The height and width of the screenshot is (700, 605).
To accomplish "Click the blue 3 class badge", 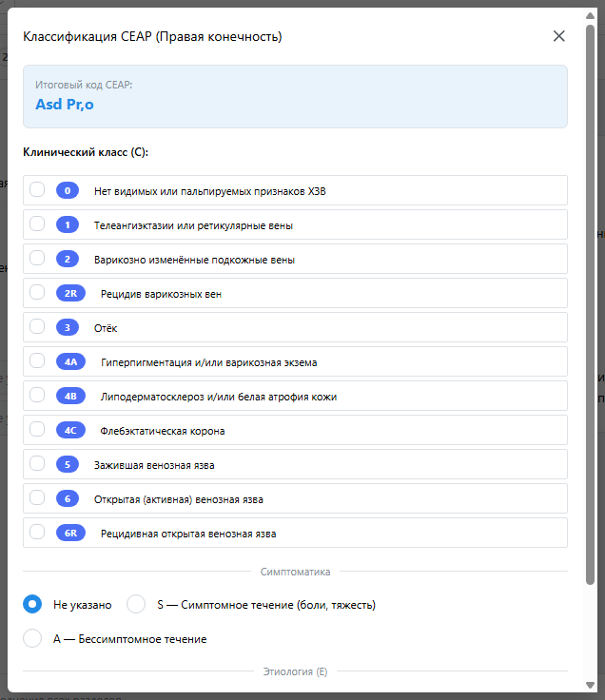I will coord(68,328).
